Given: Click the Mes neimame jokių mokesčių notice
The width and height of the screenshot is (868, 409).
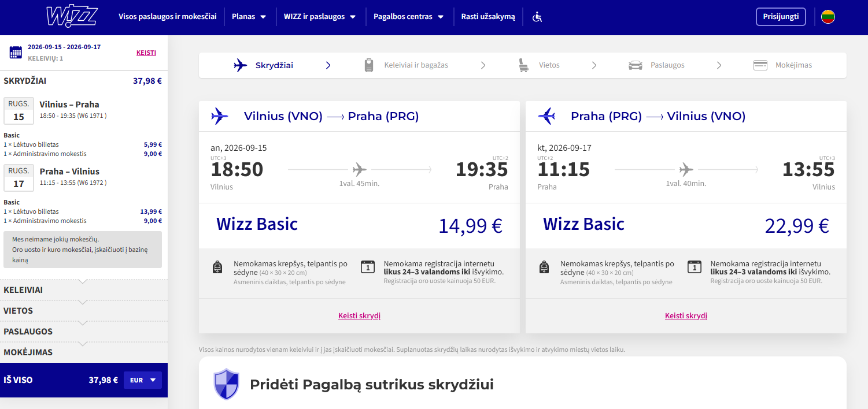Looking at the screenshot, I should tap(83, 250).
